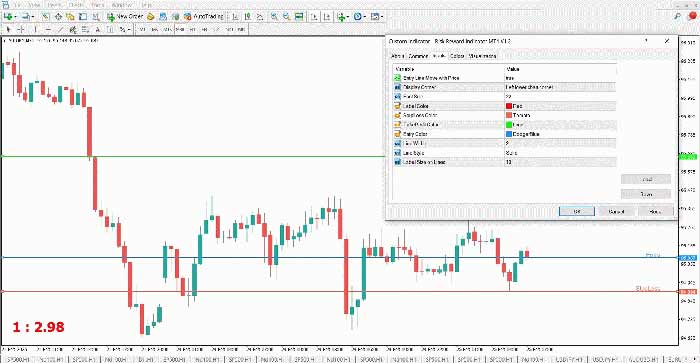Click the DodgerBlue Entry Color swatch
The width and height of the screenshot is (700, 363).
click(x=508, y=134)
